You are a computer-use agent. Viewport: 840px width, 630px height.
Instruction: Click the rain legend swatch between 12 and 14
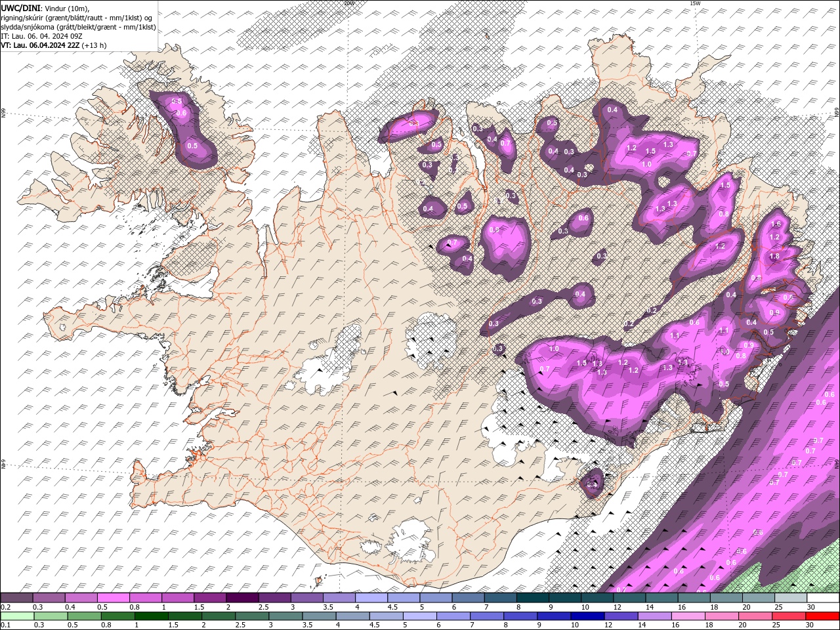coord(621,616)
